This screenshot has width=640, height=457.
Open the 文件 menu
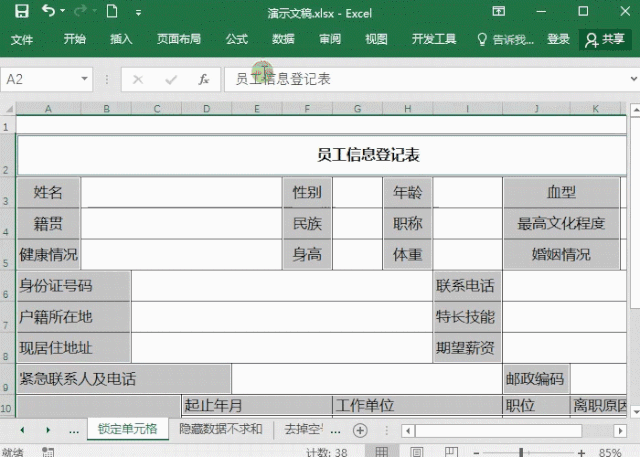[x=22, y=40]
